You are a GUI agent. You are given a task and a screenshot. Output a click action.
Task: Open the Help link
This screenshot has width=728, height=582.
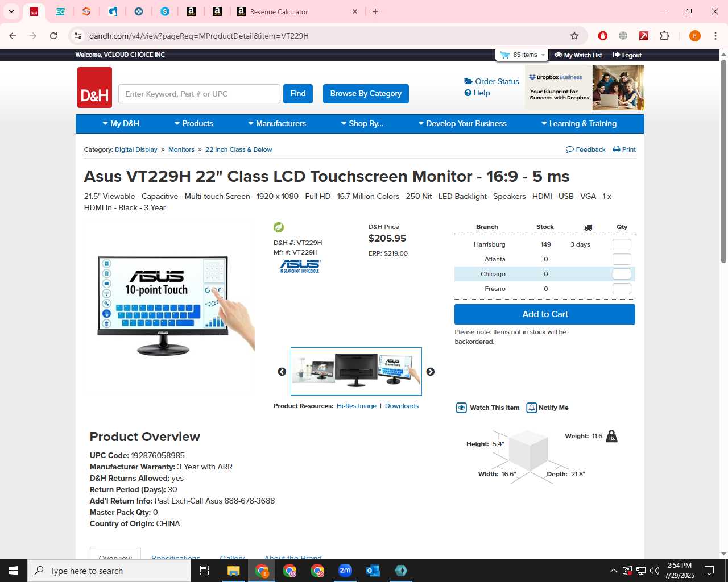(x=477, y=93)
